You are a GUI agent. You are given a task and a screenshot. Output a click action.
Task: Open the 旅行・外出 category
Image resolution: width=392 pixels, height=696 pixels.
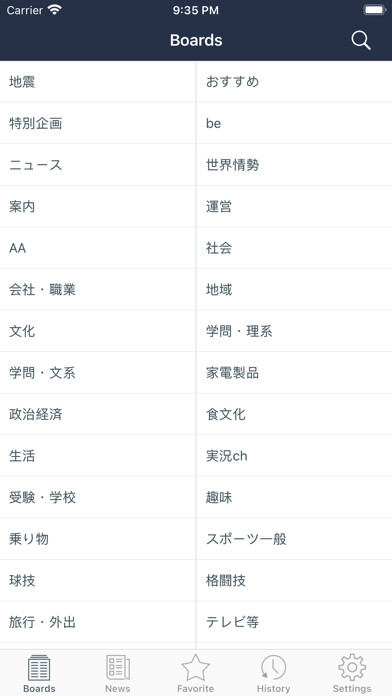(x=98, y=622)
